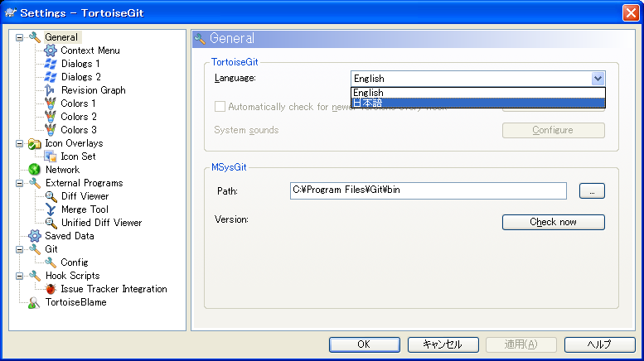Select Diff Viewer settings entry
Screen dimensions: 644x361
tap(85, 196)
